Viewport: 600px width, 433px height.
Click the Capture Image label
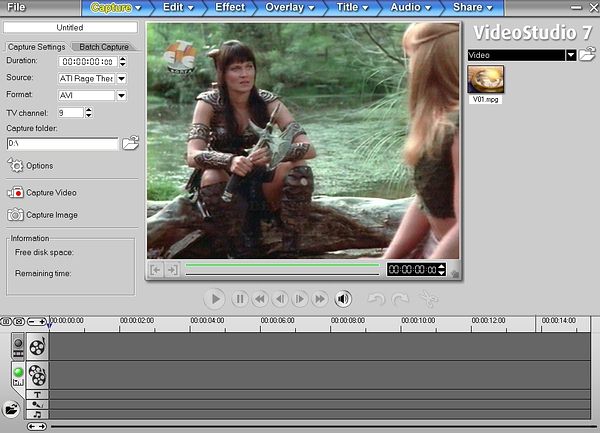coord(52,215)
